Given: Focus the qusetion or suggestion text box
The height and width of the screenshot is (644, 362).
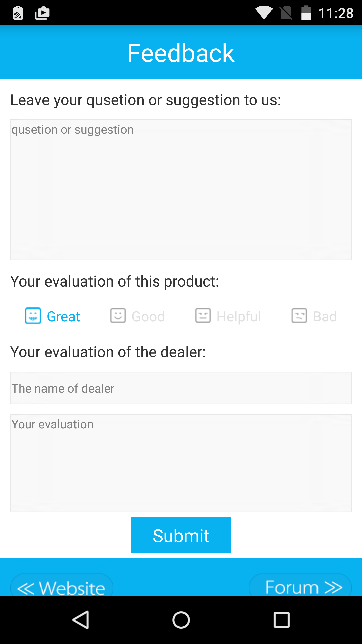Looking at the screenshot, I should pos(181,190).
